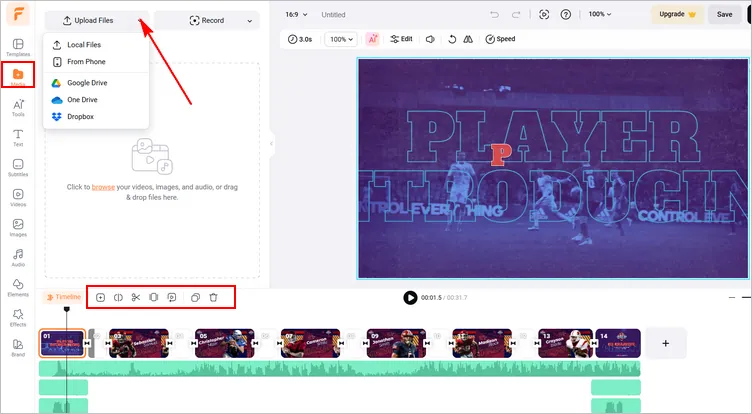Open the Elements sidebar panel
752x414 pixels.
coord(18,287)
